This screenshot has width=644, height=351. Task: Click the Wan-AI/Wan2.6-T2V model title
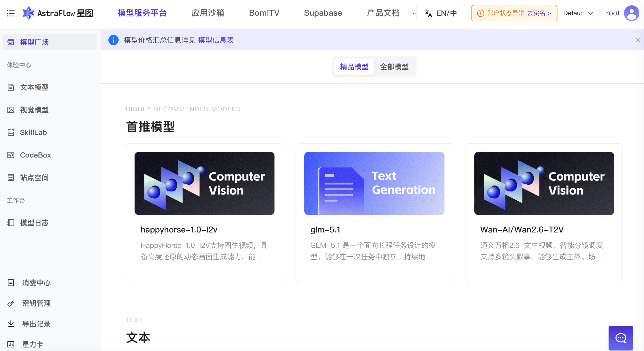point(522,230)
